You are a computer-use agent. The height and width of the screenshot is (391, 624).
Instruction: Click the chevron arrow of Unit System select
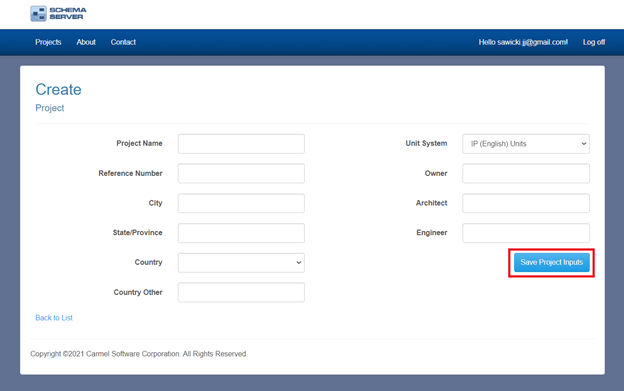click(583, 144)
